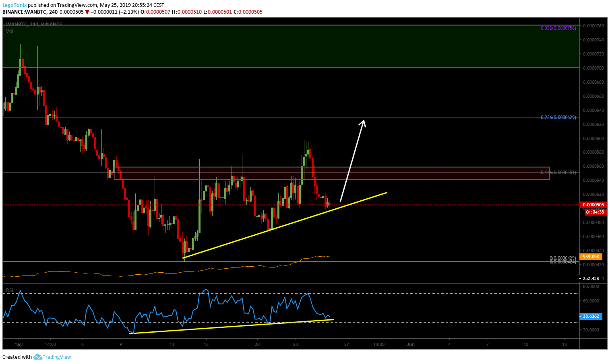Click the Jun date on time axis

pyautogui.click(x=410, y=344)
